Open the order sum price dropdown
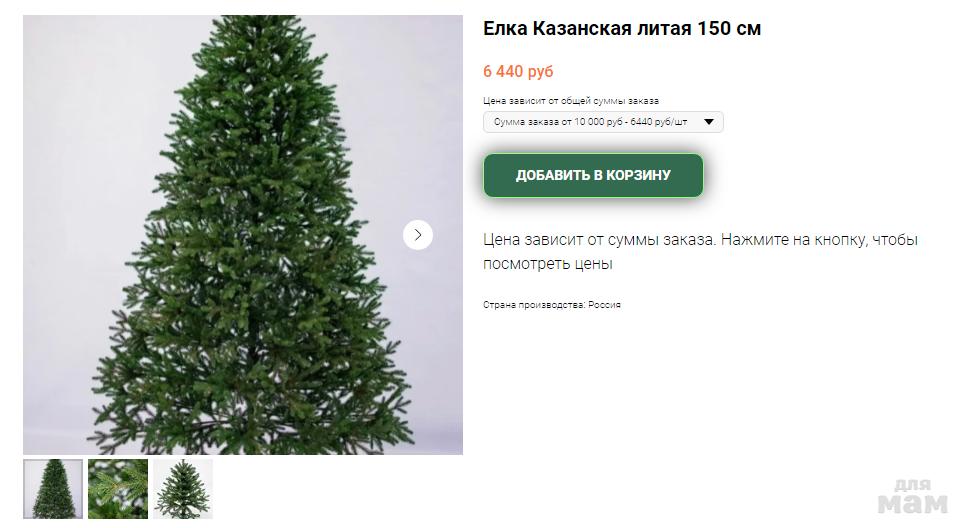This screenshot has height=528, width=963. point(603,122)
